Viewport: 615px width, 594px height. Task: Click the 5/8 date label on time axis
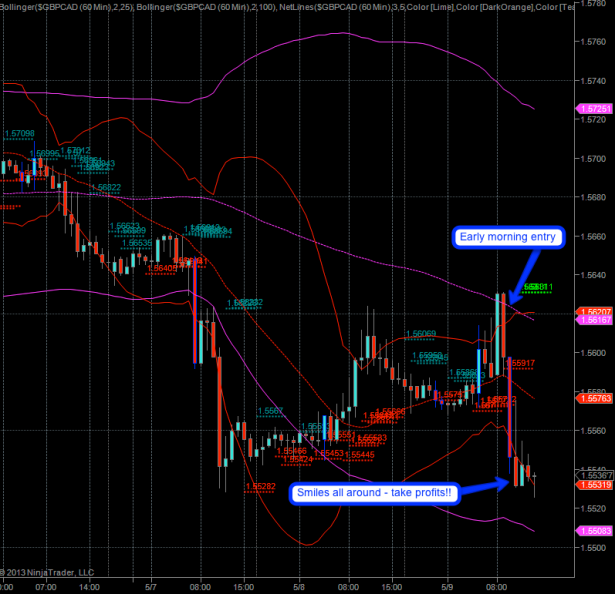pyautogui.click(x=300, y=587)
